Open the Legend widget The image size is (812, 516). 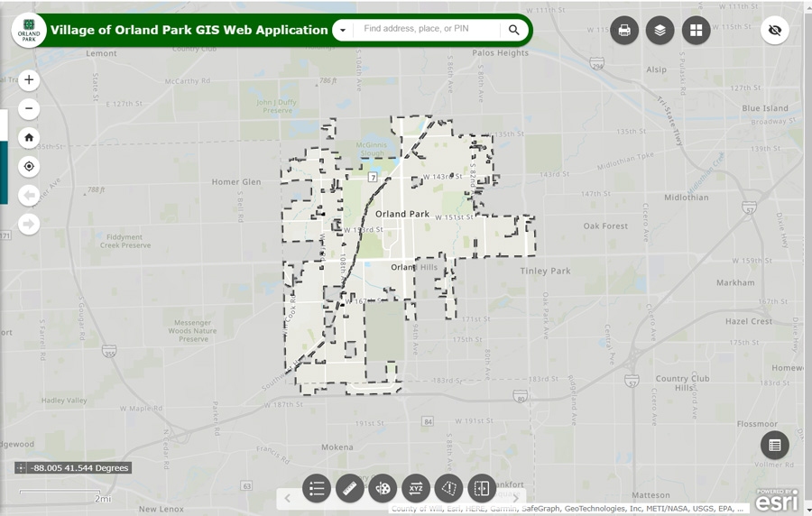tap(317, 488)
